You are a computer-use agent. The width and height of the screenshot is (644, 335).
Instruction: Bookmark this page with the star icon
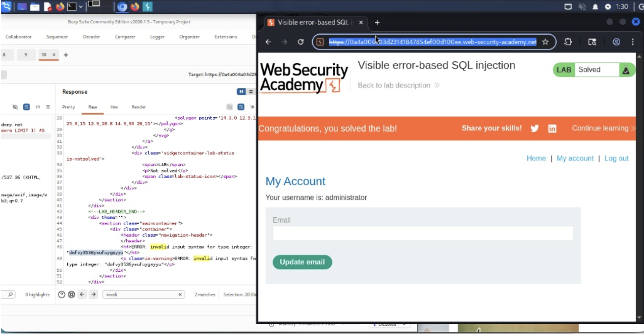click(x=545, y=42)
